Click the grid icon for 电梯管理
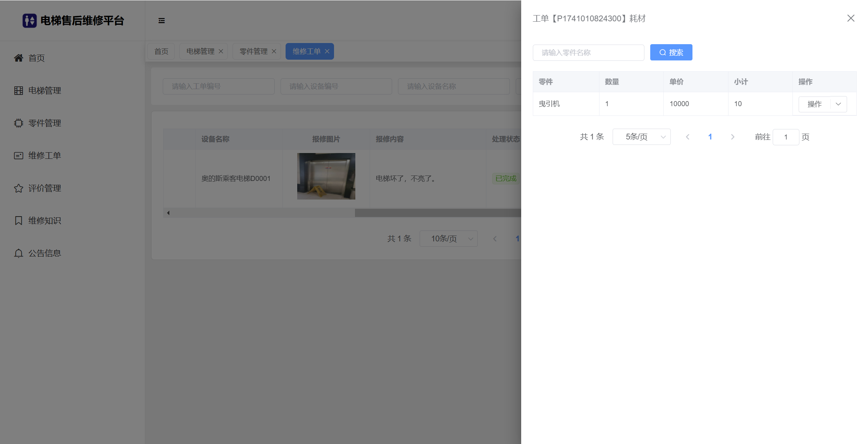868x444 pixels. [x=18, y=91]
